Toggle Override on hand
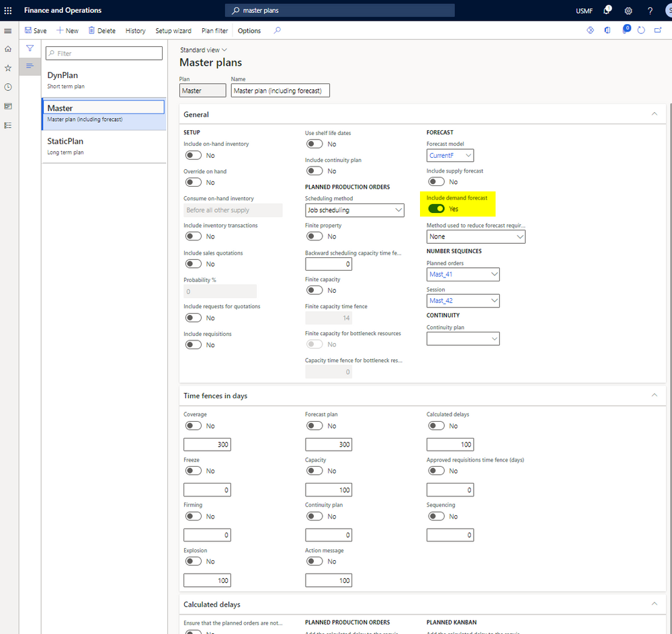The image size is (672, 634). [x=194, y=182]
